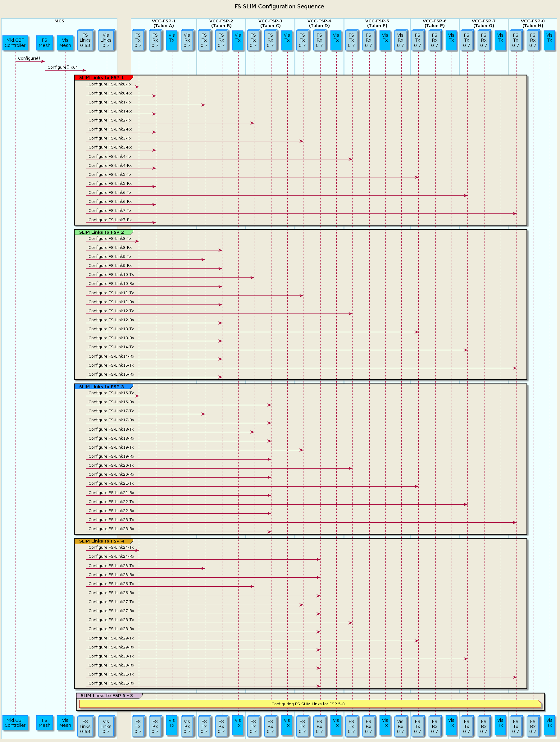Screen dimensions: 560x742
Task: Select the top 'Vis Mesh' participant box
Action: click(x=65, y=43)
